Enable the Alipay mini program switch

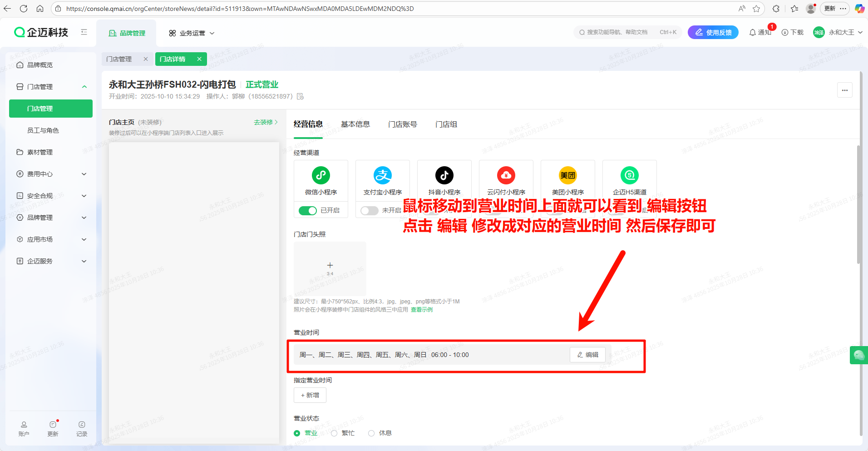(369, 211)
